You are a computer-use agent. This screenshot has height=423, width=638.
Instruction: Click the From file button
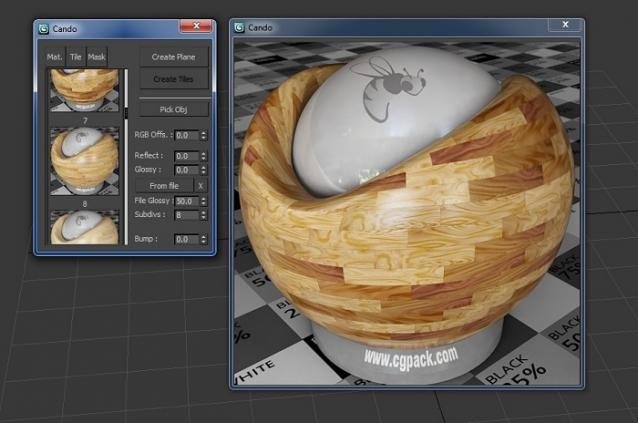point(164,186)
